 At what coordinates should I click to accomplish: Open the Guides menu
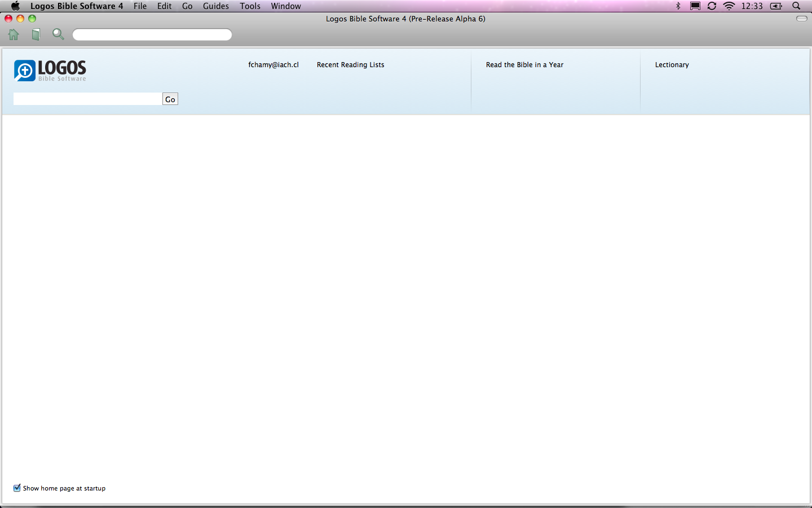point(216,6)
